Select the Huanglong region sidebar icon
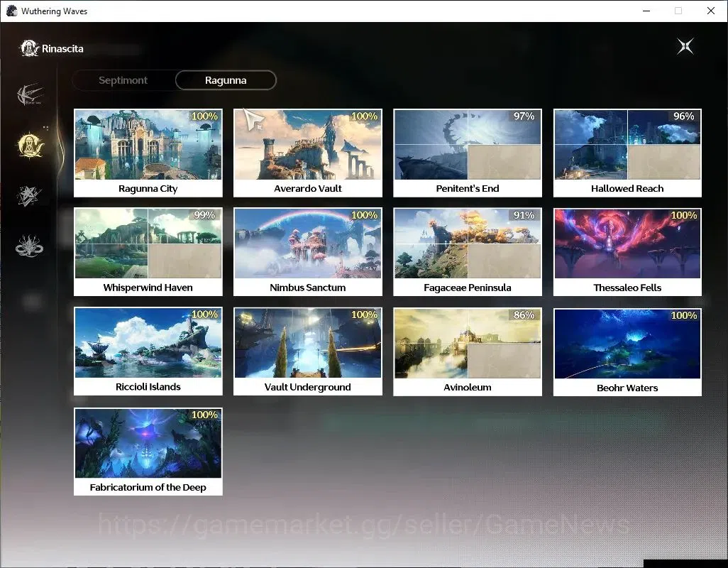 [31, 94]
